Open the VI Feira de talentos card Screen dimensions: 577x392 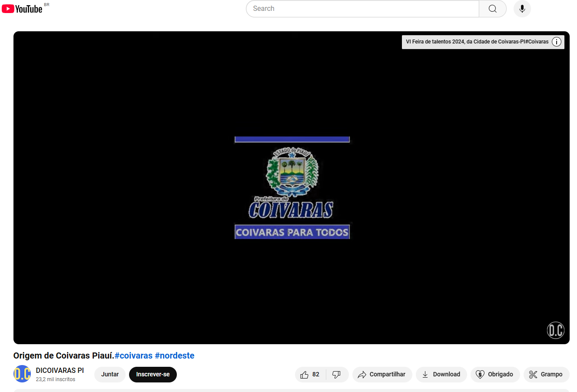click(x=477, y=42)
